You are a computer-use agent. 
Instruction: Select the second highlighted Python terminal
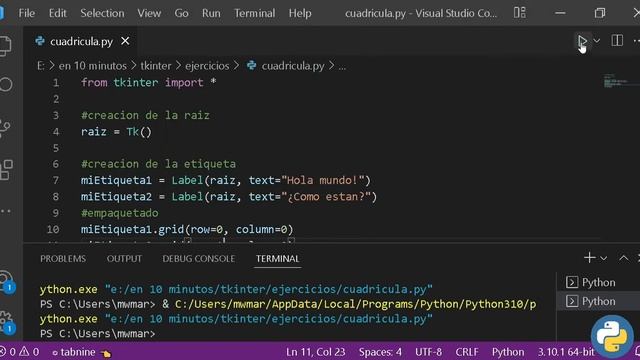point(598,301)
